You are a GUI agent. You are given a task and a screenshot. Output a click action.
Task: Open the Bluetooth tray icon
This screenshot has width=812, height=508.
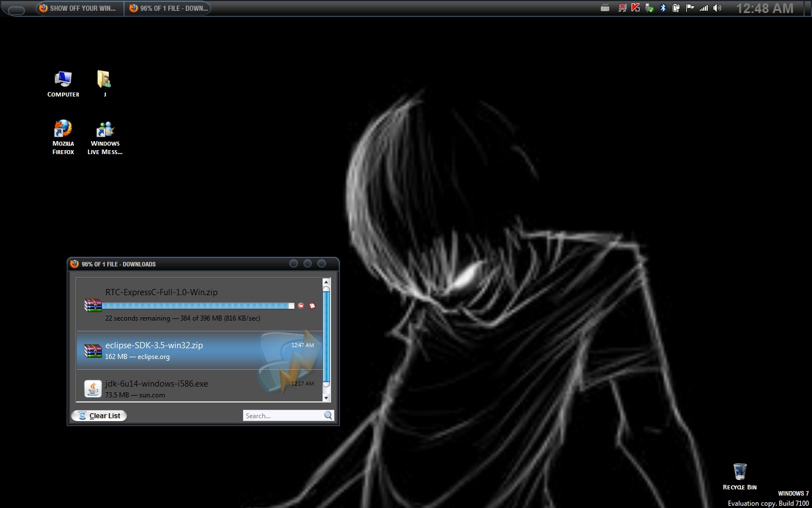[663, 8]
